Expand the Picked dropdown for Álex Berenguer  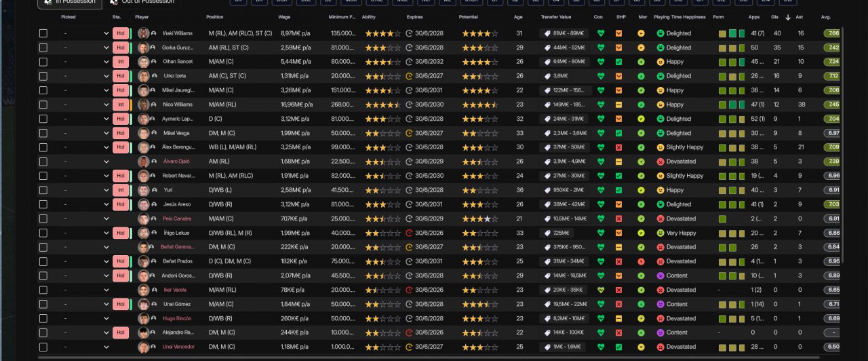click(106, 147)
